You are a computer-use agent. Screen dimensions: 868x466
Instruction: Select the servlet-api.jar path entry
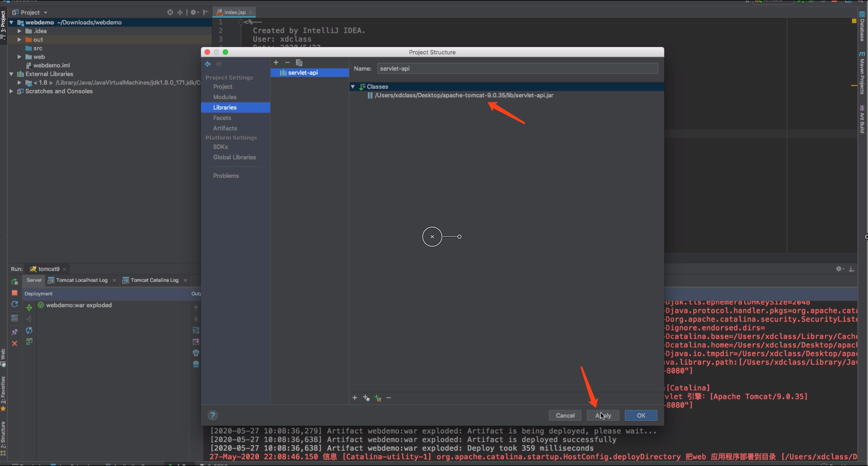(463, 96)
